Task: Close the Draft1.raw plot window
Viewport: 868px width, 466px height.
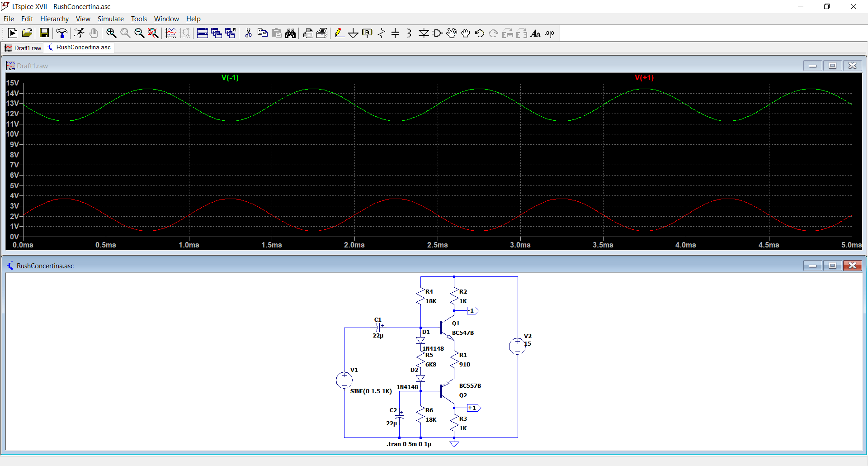Action: 852,66
